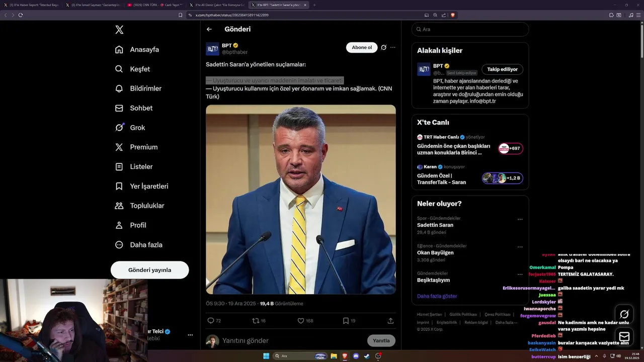Open Windows Start menu
This screenshot has height=362, width=644.
(266, 356)
